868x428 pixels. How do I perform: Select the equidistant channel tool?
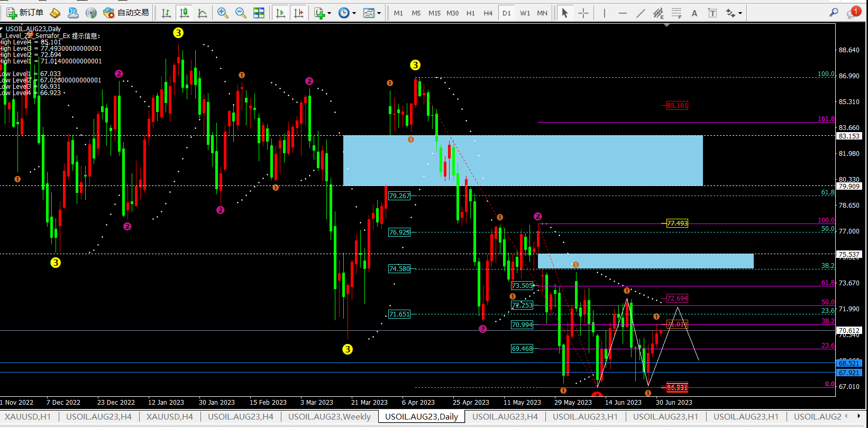click(658, 13)
